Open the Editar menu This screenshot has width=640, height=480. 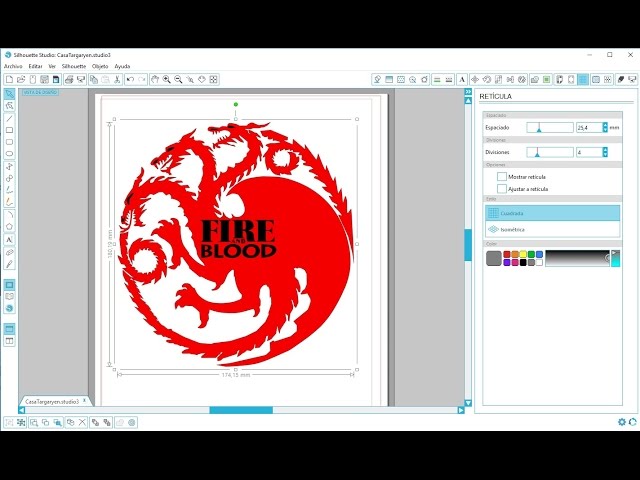pos(36,66)
